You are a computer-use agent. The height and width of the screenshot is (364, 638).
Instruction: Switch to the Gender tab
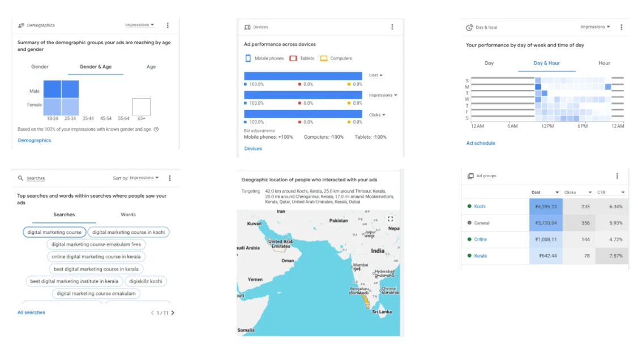pyautogui.click(x=40, y=67)
